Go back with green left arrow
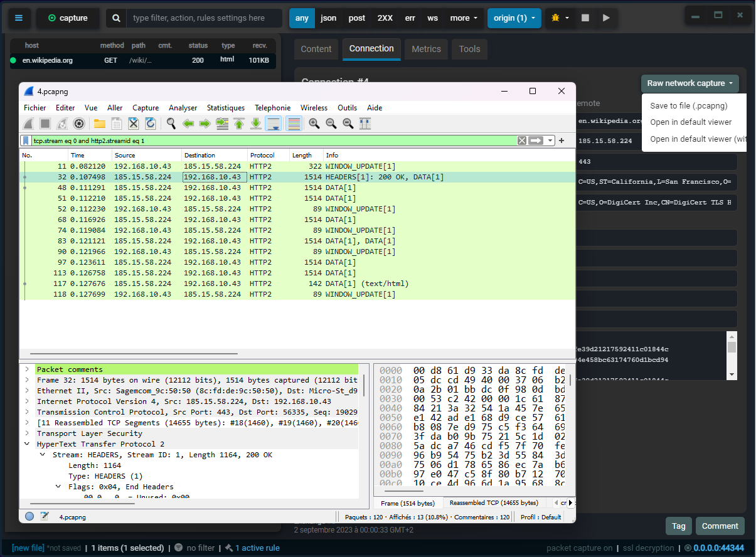The width and height of the screenshot is (756, 557). 188,124
